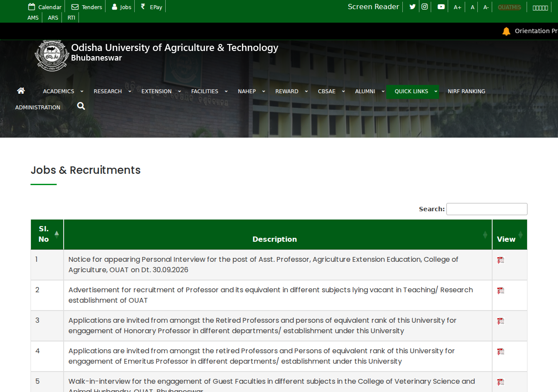Viewport: 558px width, 392px height.
Task: Open the PDF for the Emeritus Professor engagement
Action: point(500,351)
